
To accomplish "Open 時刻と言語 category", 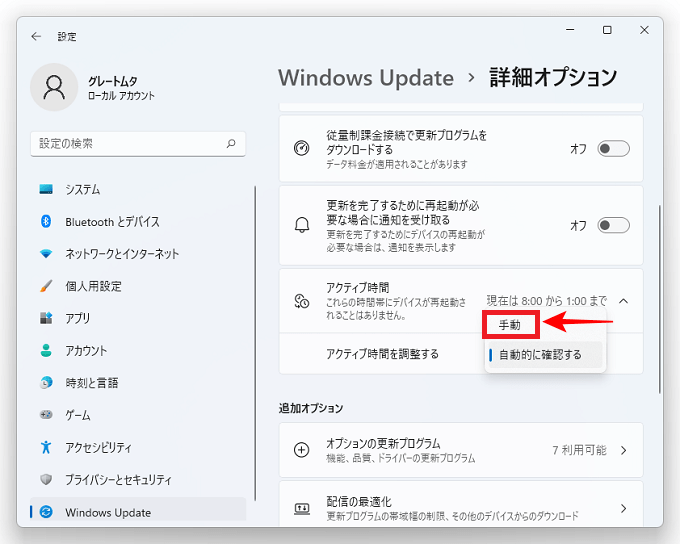I will pyautogui.click(x=138, y=383).
